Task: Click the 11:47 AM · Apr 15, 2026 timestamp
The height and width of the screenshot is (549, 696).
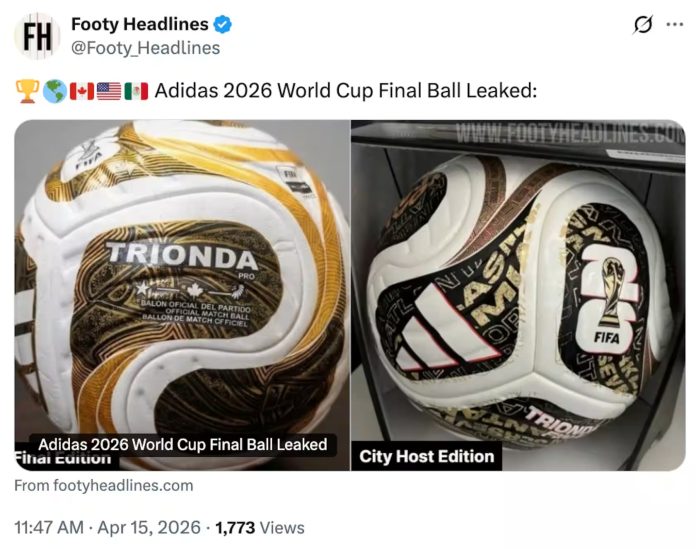Action: click(x=109, y=527)
